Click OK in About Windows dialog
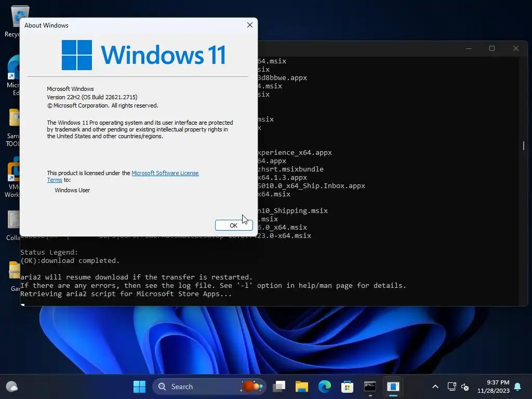 coord(234,225)
